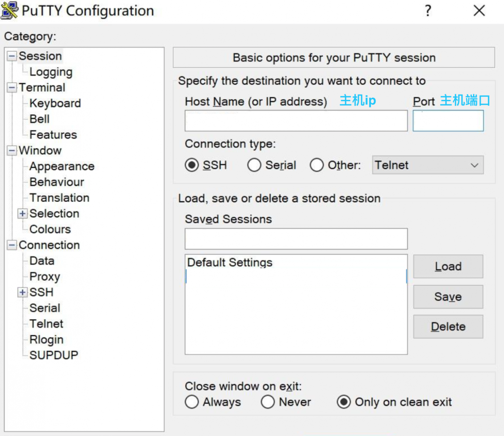Open the Telnet protocol dropdown
The height and width of the screenshot is (436, 504).
pos(428,165)
